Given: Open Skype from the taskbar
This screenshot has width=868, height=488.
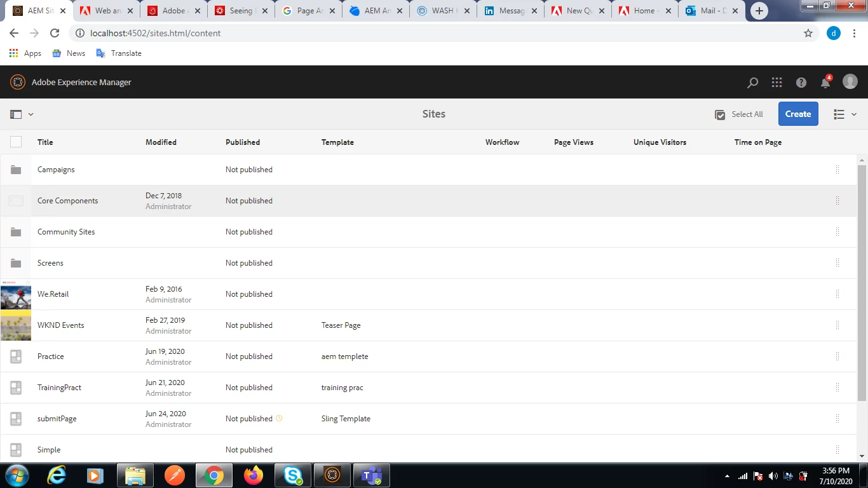Looking at the screenshot, I should [x=293, y=475].
